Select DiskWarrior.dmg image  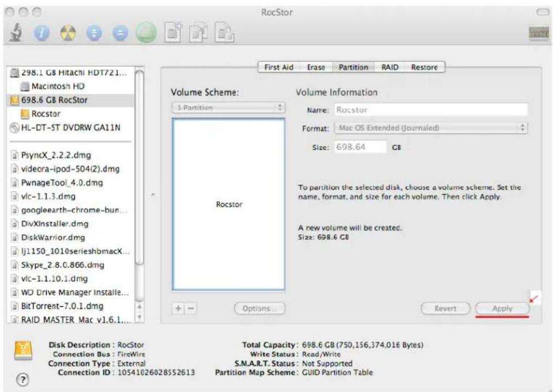pos(71,237)
